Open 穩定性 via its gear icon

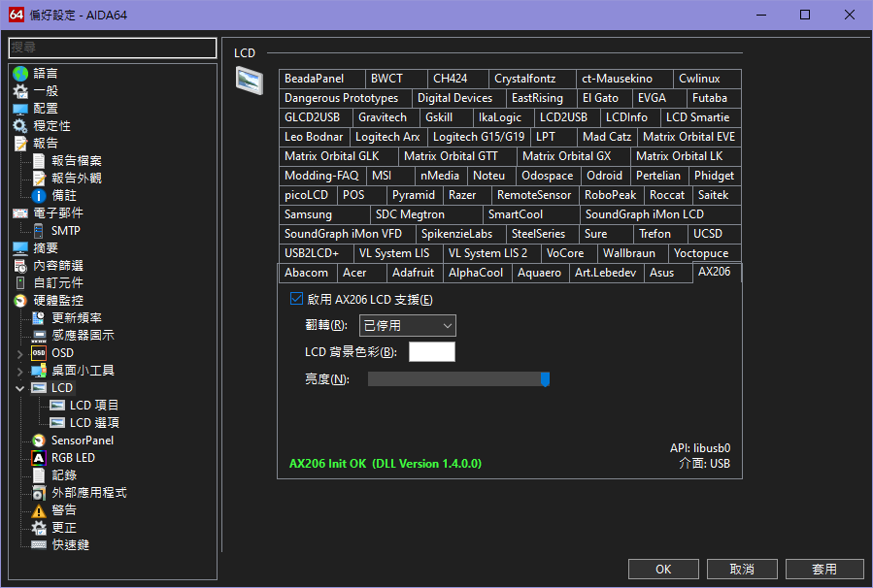coord(20,126)
